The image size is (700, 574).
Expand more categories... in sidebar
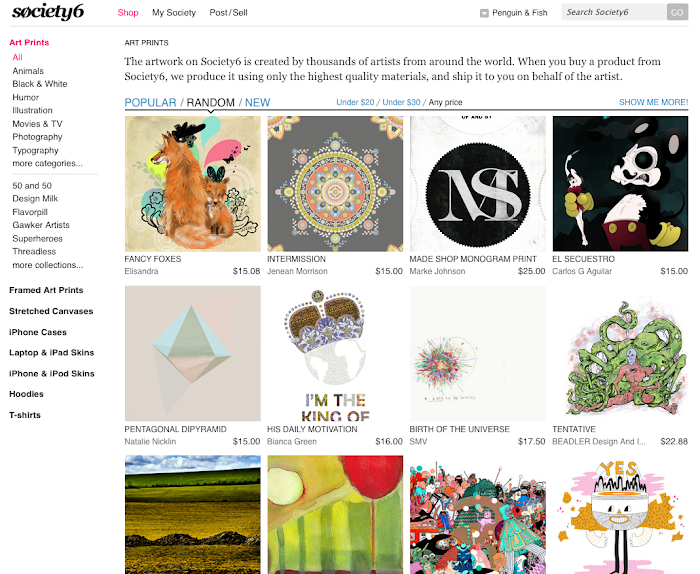[47, 163]
